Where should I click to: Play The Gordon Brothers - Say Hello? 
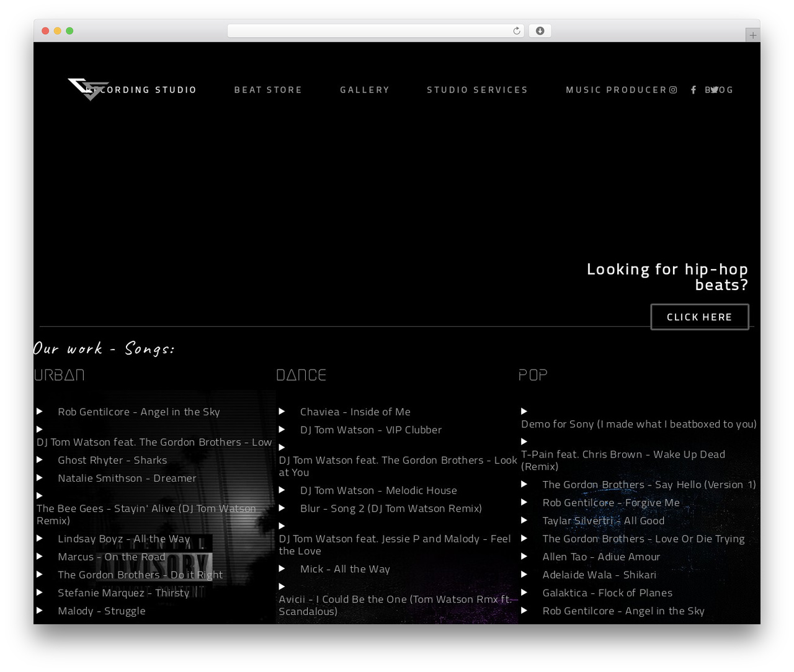524,484
